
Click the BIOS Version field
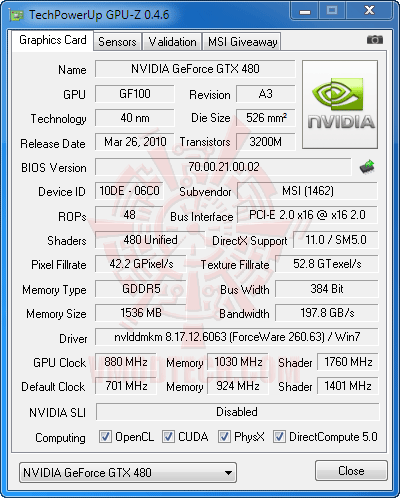click(x=223, y=167)
